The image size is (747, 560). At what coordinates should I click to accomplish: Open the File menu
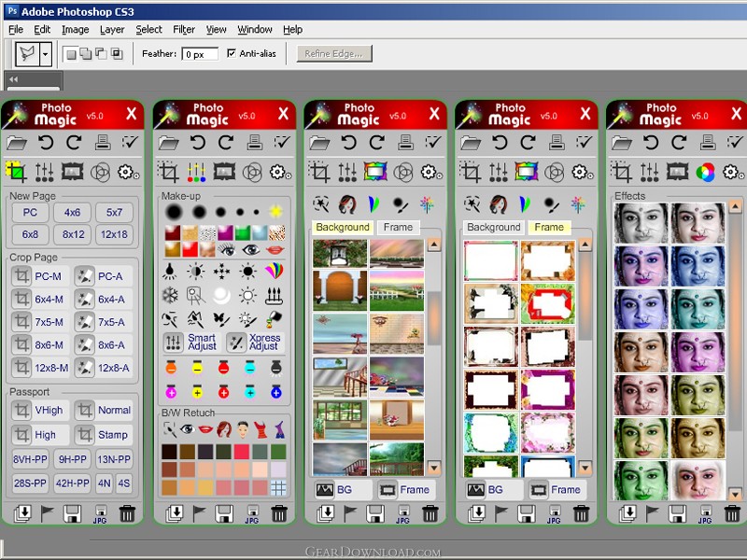[16, 30]
